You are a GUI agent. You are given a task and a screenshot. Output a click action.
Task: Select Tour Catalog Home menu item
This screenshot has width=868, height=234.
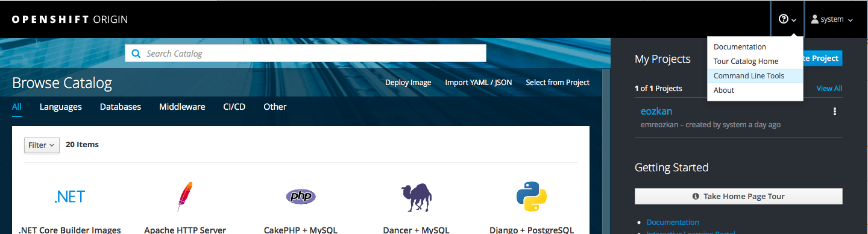click(x=755, y=61)
